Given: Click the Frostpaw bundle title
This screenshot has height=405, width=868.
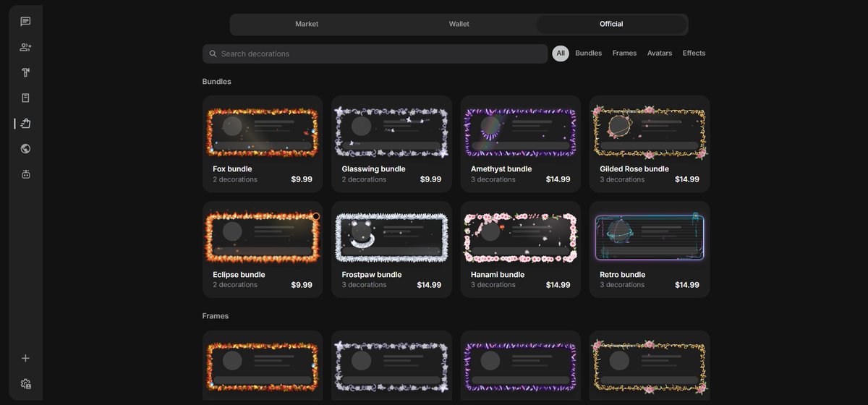Looking at the screenshot, I should pos(372,275).
